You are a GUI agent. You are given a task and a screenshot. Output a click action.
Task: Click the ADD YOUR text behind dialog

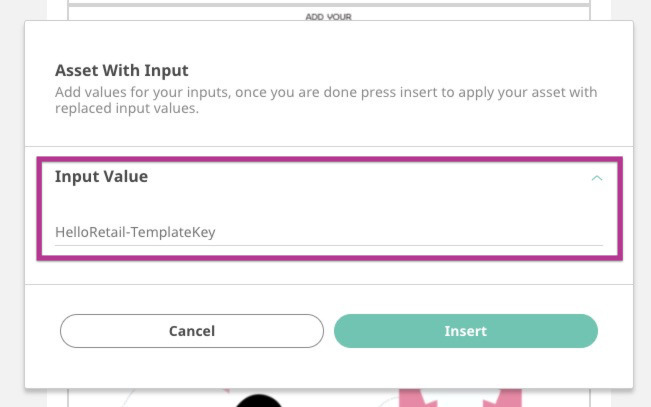point(327,16)
